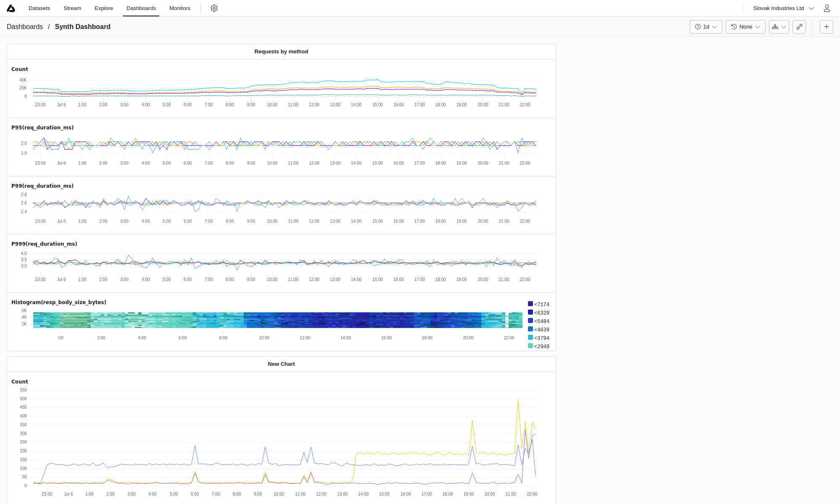Click the fullscreen expand arrows icon
840x504 pixels.
(x=799, y=27)
